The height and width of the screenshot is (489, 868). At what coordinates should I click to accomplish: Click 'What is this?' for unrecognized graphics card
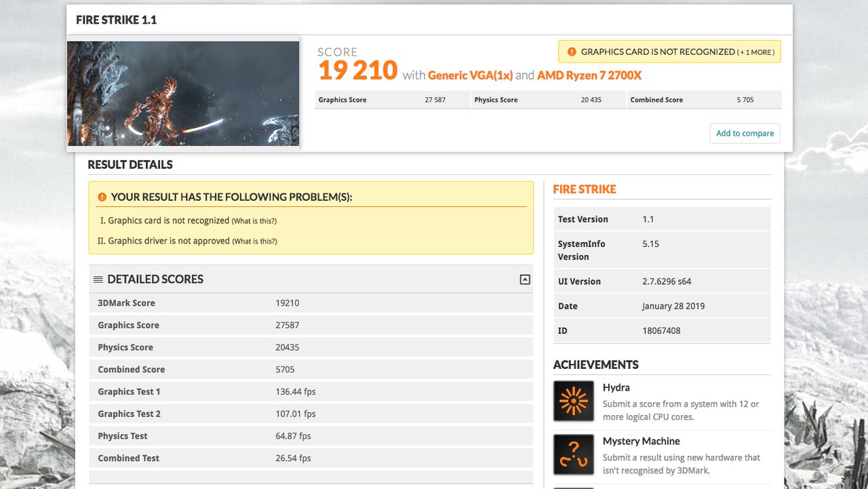pos(254,221)
